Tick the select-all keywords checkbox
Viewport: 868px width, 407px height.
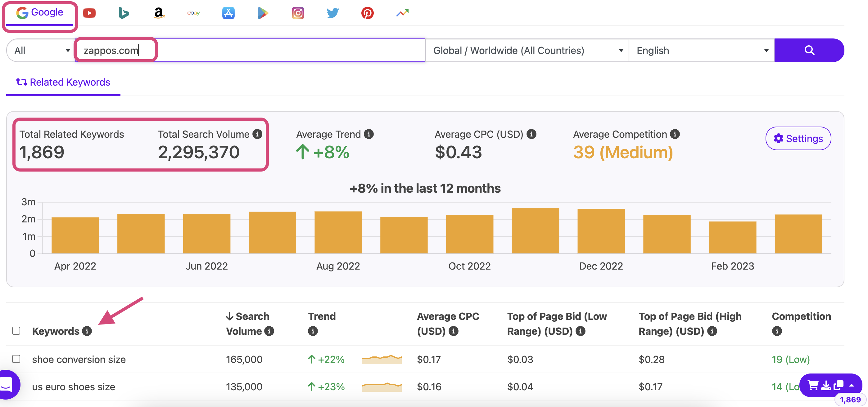tap(16, 331)
